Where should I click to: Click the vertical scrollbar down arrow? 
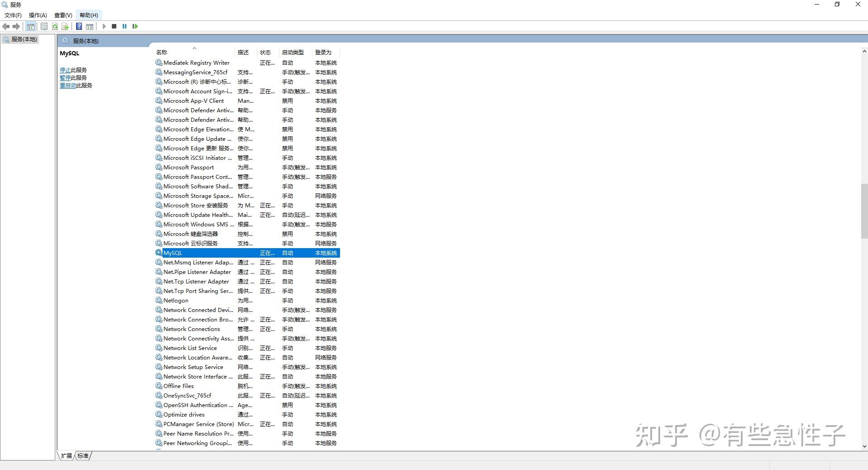864,446
